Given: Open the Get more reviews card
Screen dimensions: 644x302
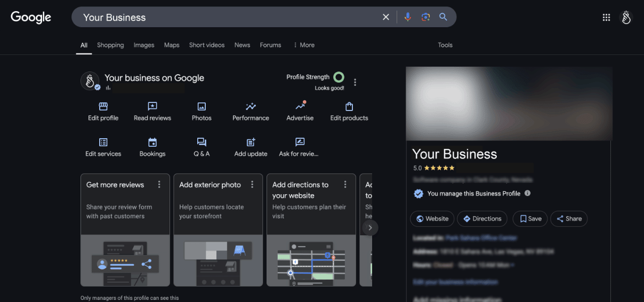Looking at the screenshot, I should coord(125,230).
